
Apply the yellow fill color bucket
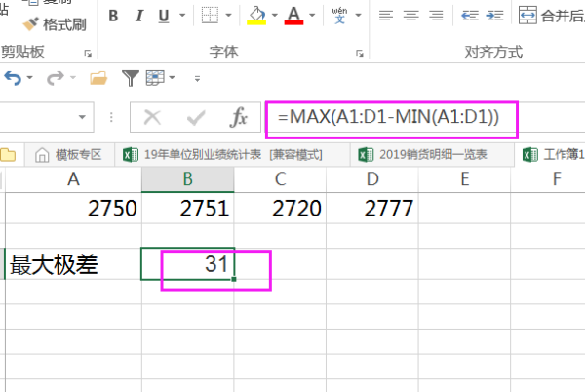click(256, 16)
